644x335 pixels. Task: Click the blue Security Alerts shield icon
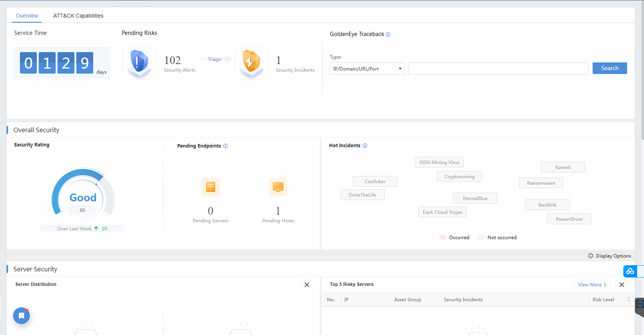[139, 63]
